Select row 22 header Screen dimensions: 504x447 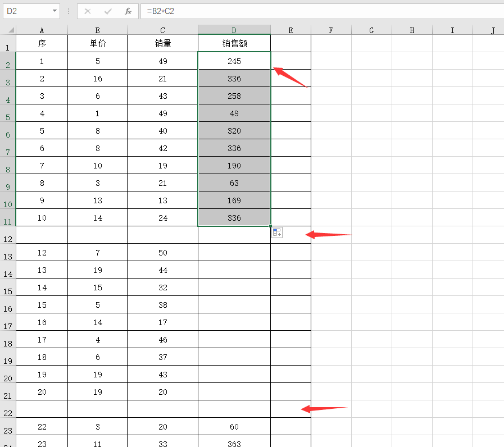pyautogui.click(x=8, y=409)
